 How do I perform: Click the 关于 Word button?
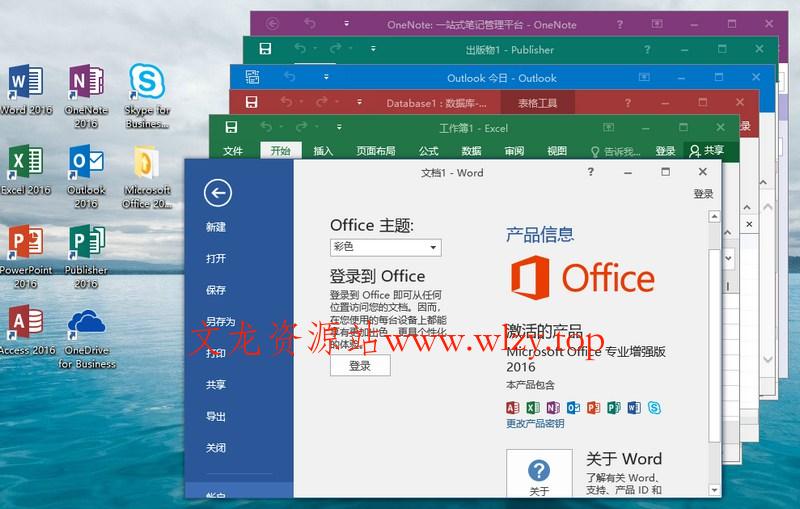pos(539,473)
